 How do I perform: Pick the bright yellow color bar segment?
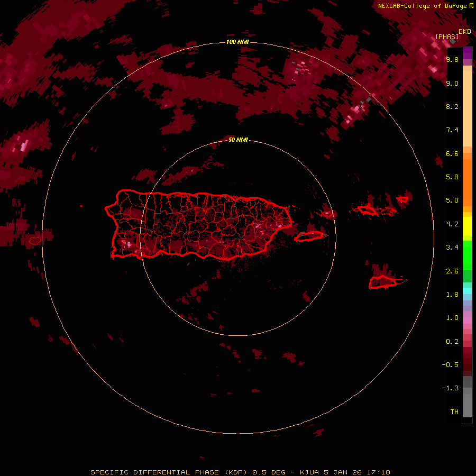click(x=467, y=226)
